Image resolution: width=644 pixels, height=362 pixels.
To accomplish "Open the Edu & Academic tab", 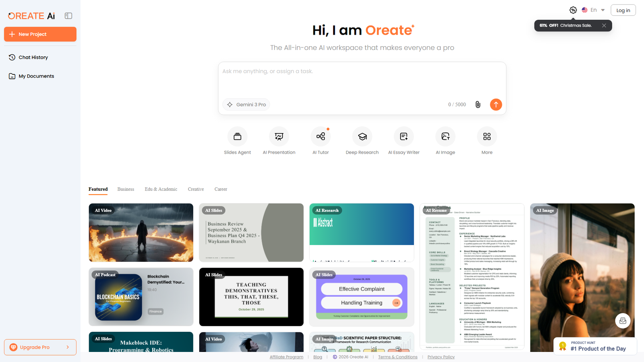I will 161,189.
